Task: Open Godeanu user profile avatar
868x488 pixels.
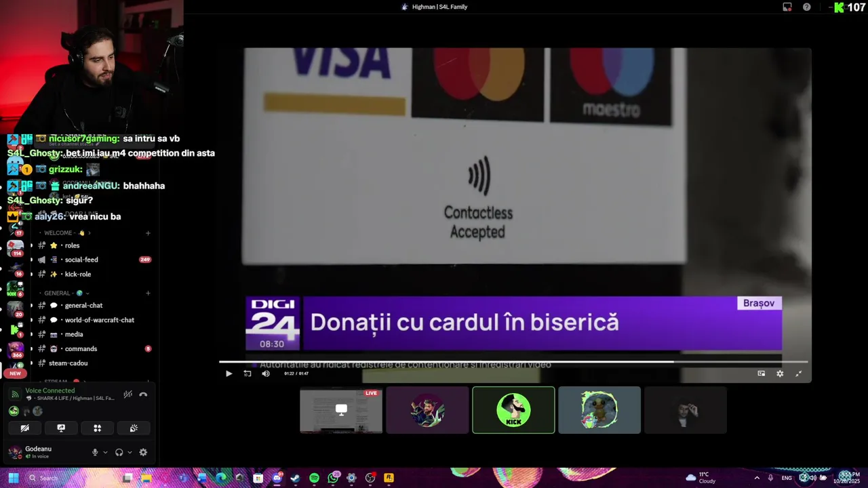Action: point(15,452)
